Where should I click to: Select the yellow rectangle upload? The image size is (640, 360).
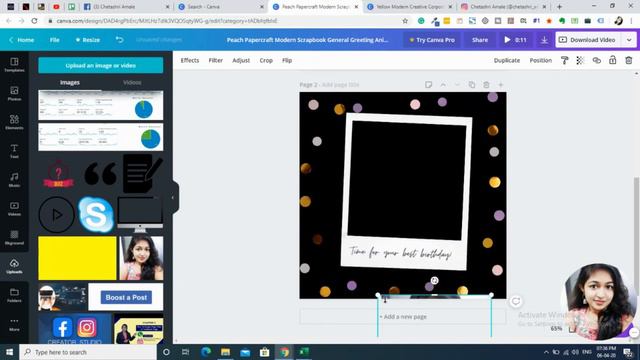click(x=77, y=258)
